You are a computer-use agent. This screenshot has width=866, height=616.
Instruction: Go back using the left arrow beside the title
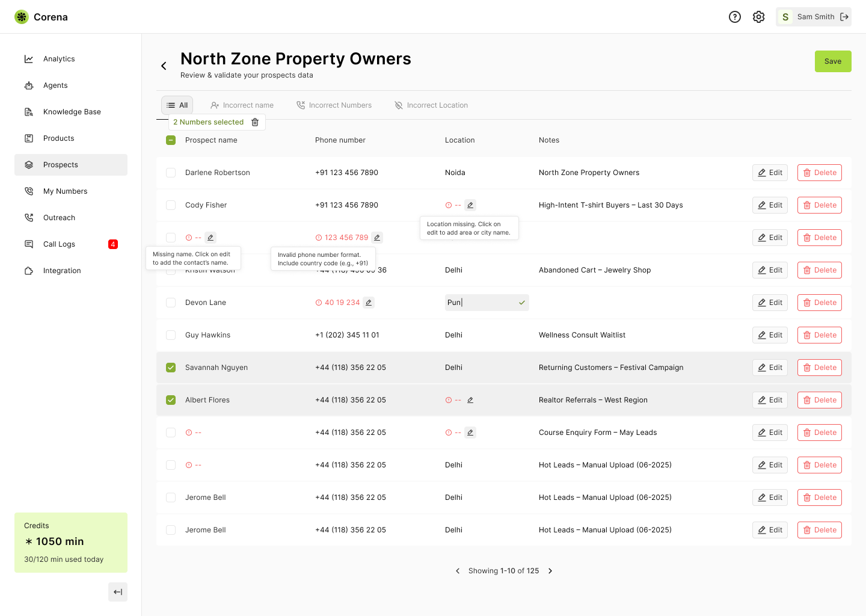164,66
